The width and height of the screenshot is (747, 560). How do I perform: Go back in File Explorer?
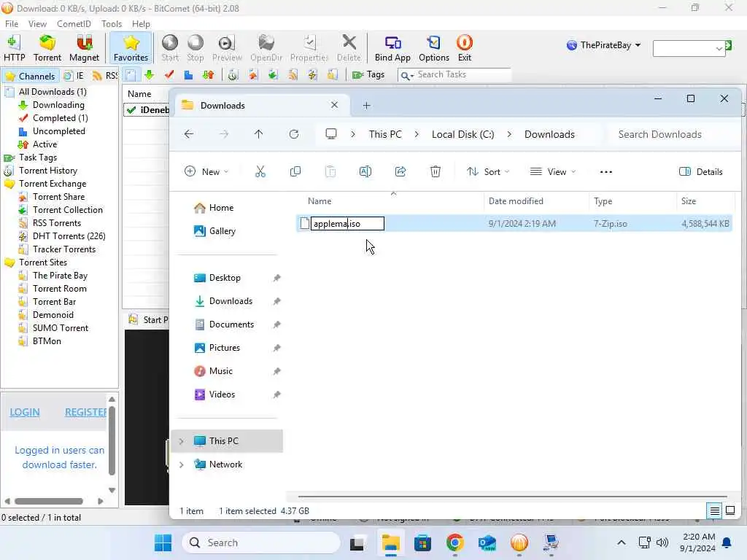(x=189, y=134)
